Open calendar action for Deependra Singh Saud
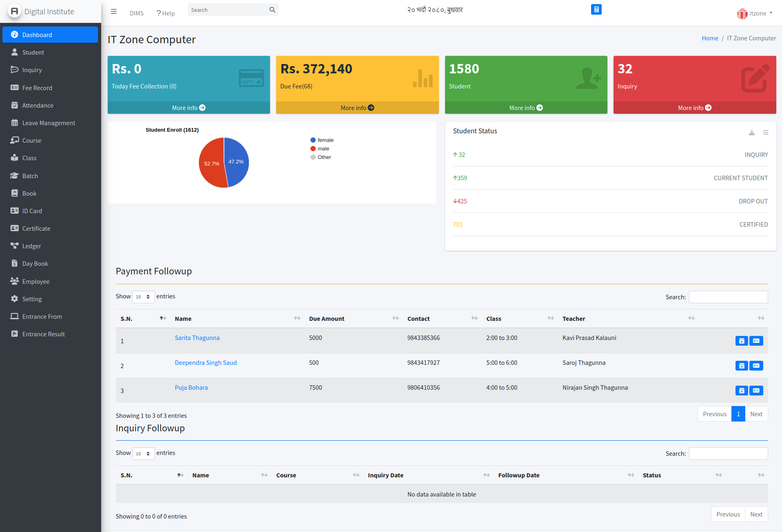Screen dimensions: 782x532 point(742,366)
